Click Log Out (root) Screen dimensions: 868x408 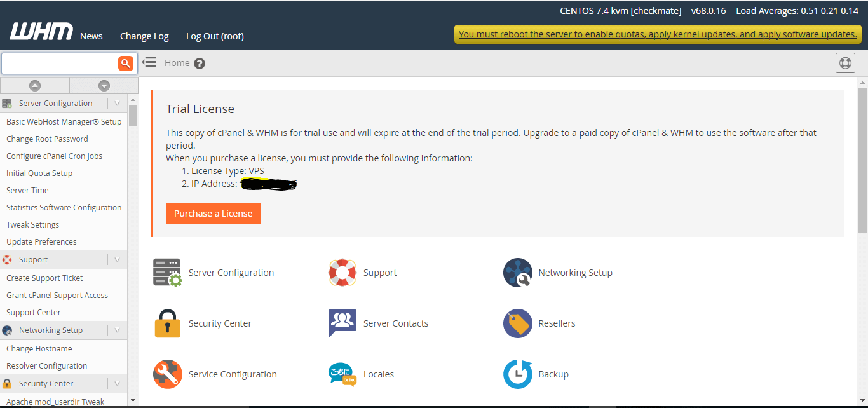[215, 36]
